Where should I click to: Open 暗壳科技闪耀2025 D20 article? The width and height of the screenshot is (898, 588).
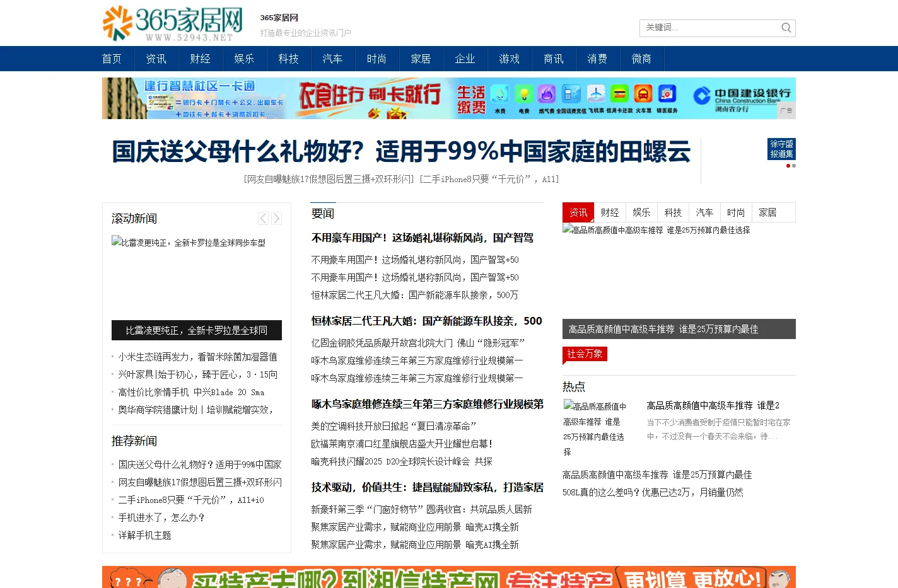(402, 461)
